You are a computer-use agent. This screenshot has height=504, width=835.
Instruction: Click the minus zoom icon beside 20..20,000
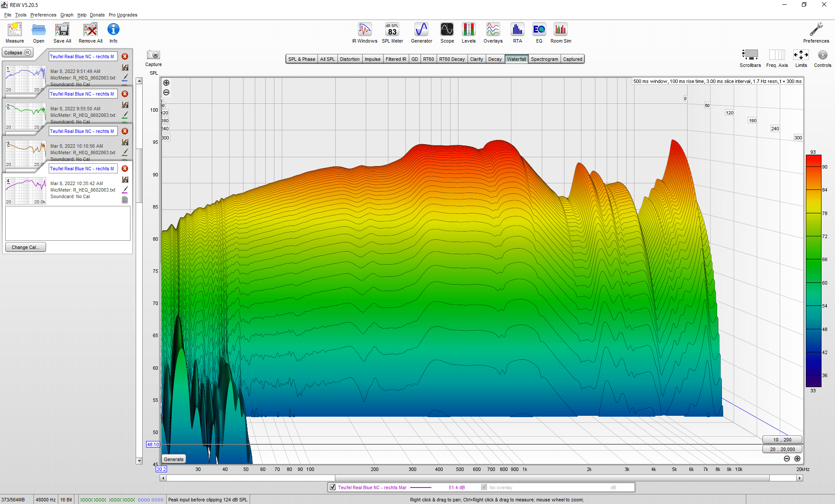pos(787,459)
